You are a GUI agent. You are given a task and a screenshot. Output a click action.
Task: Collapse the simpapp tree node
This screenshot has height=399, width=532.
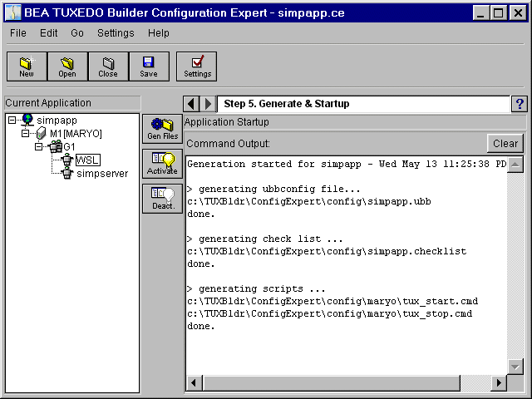coord(12,120)
